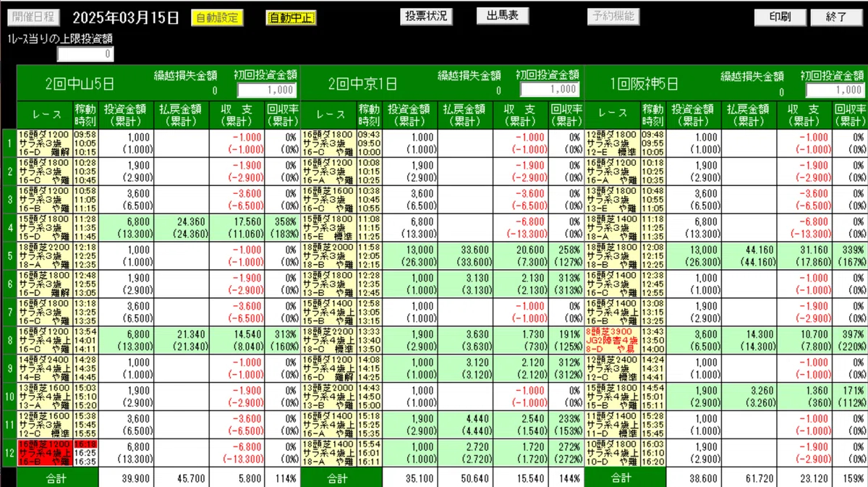
Task: Click the 中山 balance cell 17.560
Action: tap(237, 227)
